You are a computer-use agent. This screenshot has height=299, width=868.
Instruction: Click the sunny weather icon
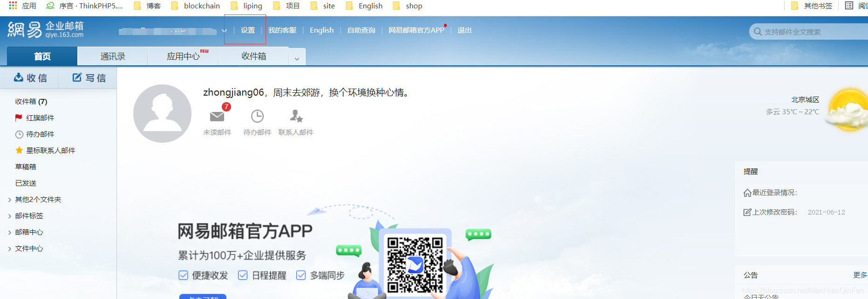(848, 110)
